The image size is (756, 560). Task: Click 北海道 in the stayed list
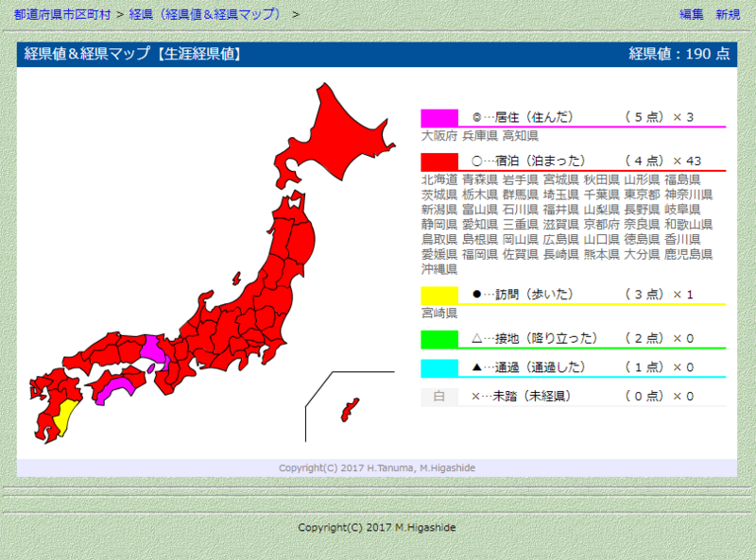[x=439, y=179]
